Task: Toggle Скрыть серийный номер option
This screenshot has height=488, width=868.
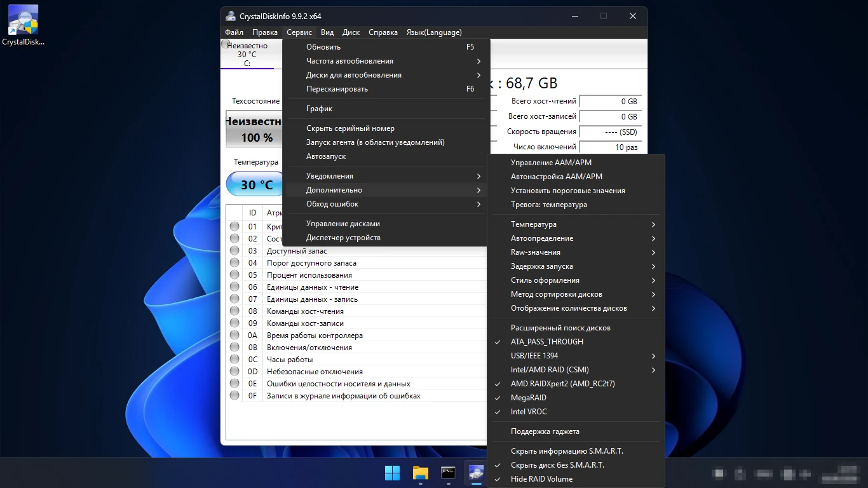Action: pos(386,128)
